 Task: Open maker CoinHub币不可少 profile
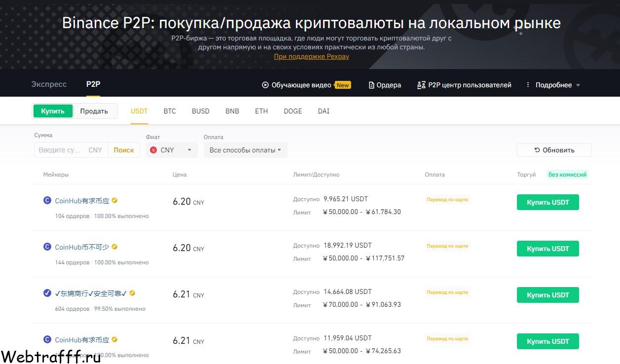pyautogui.click(x=82, y=247)
